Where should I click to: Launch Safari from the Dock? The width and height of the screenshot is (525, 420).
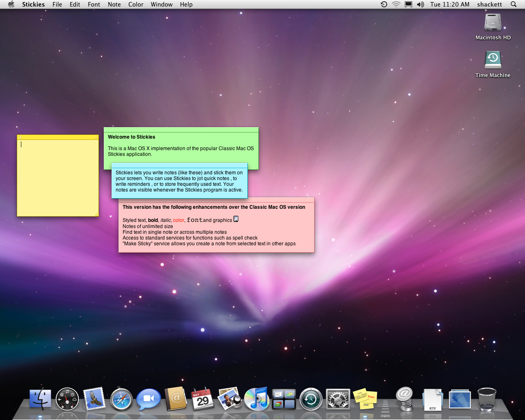121,399
